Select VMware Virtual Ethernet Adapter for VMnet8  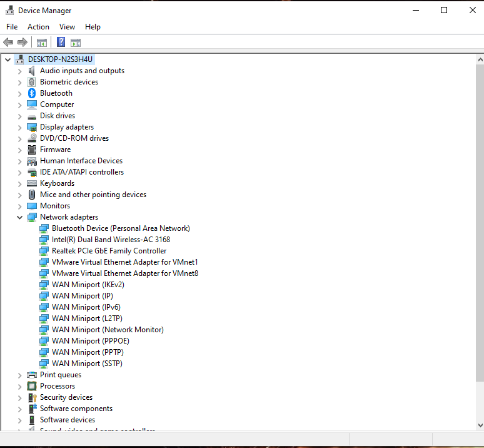[125, 273]
